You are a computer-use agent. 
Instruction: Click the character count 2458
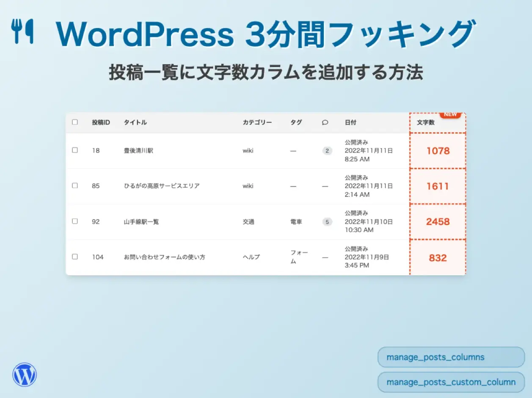click(438, 222)
